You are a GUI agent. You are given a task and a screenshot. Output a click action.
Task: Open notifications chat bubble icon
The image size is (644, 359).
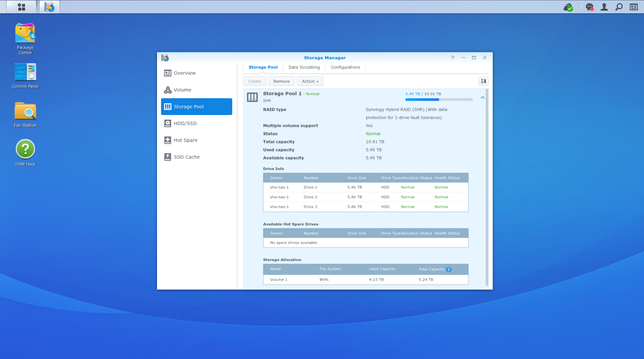tap(589, 7)
